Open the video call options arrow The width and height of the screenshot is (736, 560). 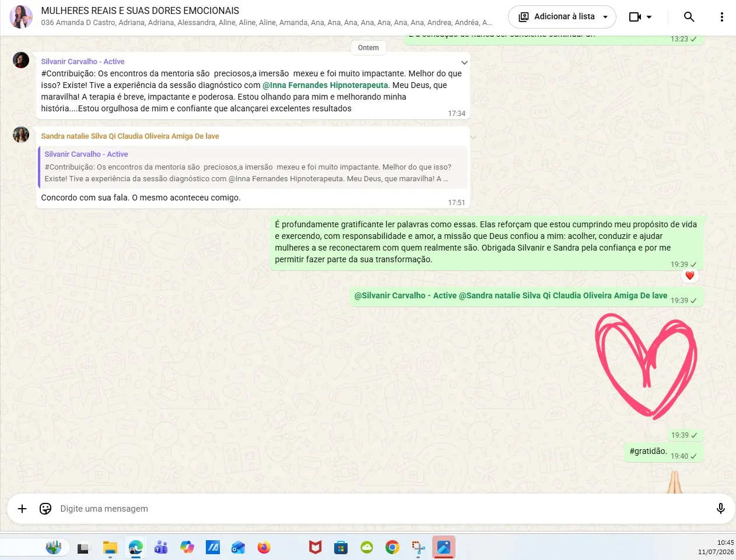pos(649,17)
